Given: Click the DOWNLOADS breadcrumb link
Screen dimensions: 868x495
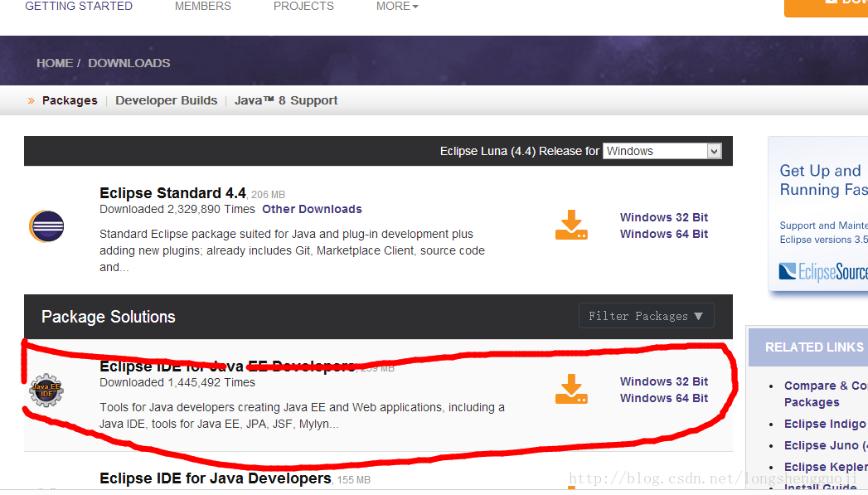Looking at the screenshot, I should coord(129,63).
